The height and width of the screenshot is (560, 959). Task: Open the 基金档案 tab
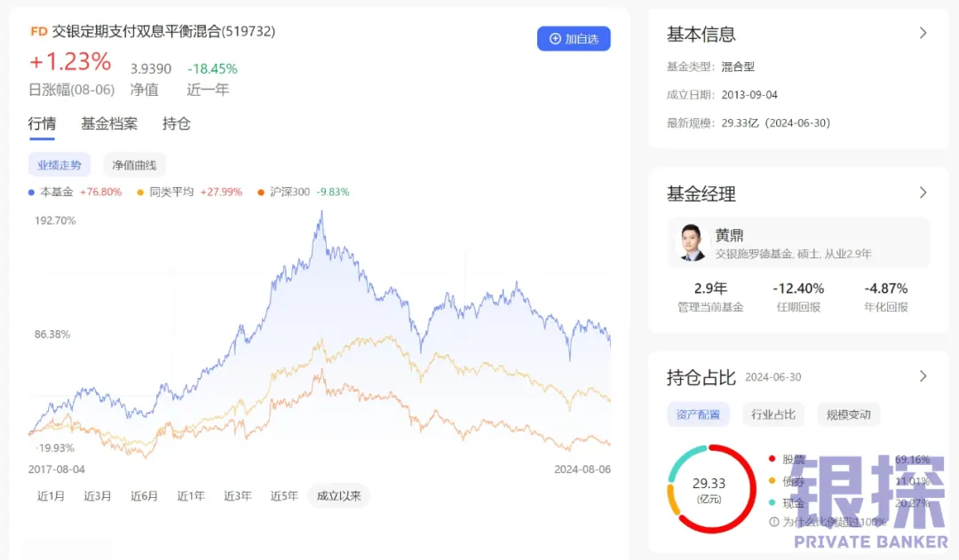click(x=109, y=123)
